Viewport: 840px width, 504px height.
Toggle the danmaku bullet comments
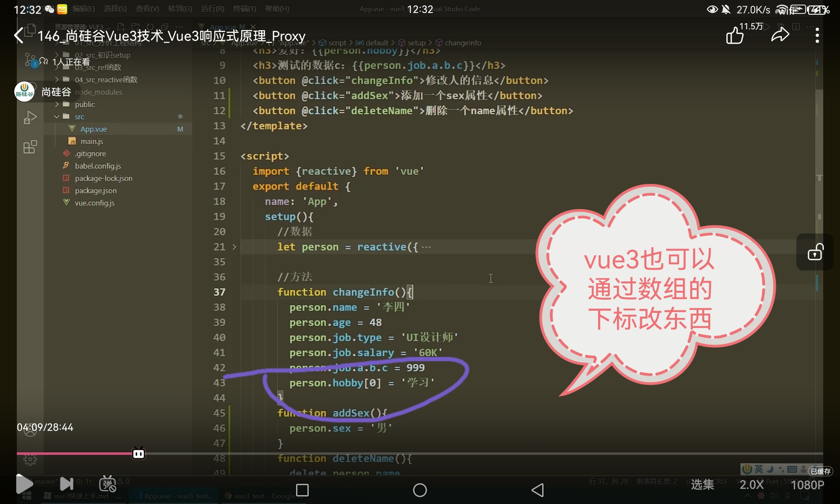(108, 484)
